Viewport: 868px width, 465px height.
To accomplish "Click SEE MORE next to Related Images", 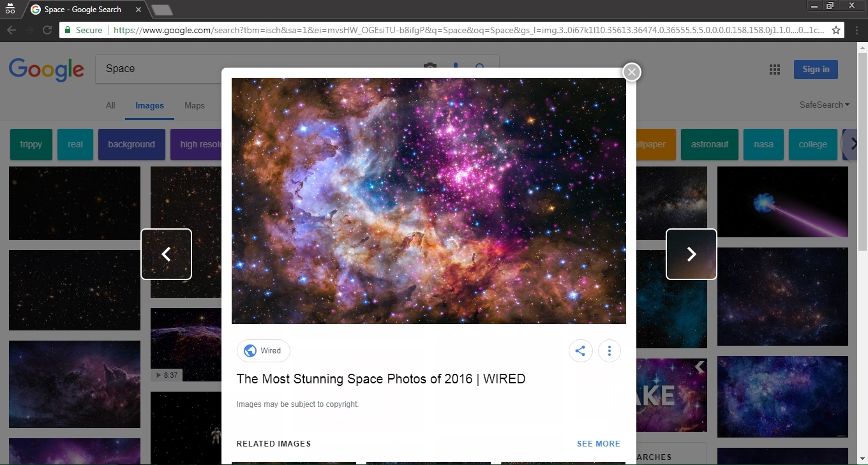I will coord(598,443).
